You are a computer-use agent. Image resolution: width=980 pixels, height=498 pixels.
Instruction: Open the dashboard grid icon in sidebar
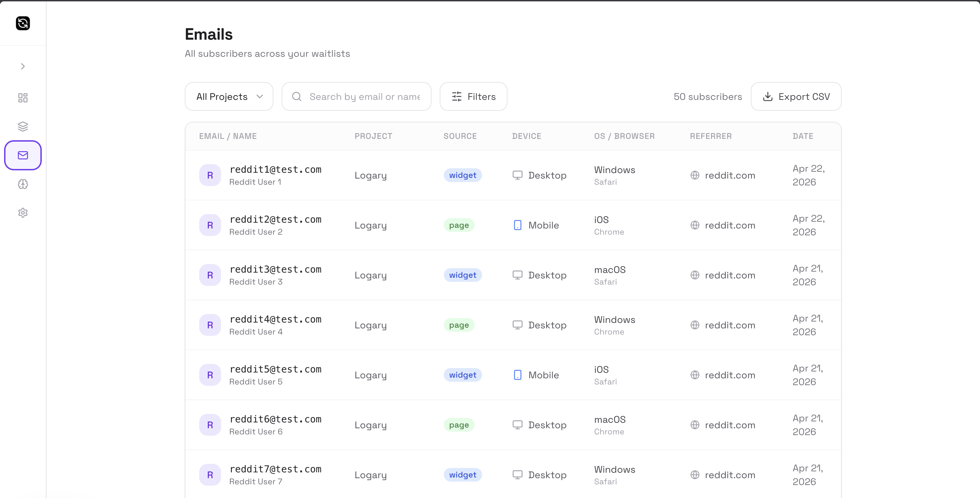[23, 98]
